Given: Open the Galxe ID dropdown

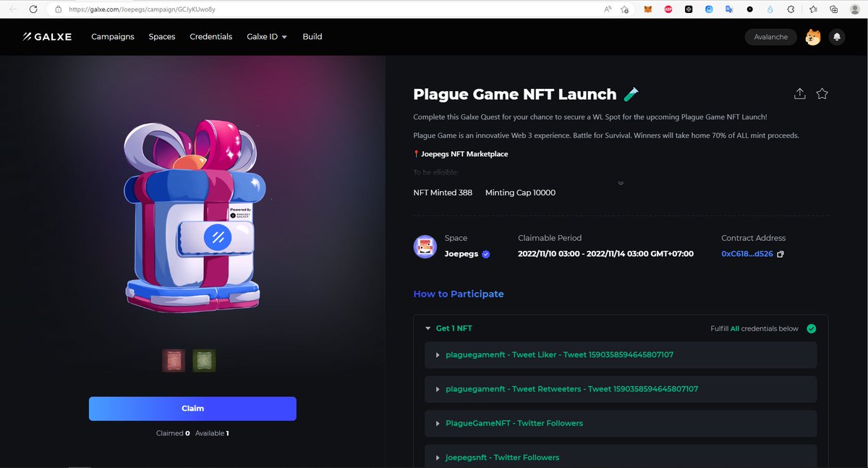Looking at the screenshot, I should point(267,37).
